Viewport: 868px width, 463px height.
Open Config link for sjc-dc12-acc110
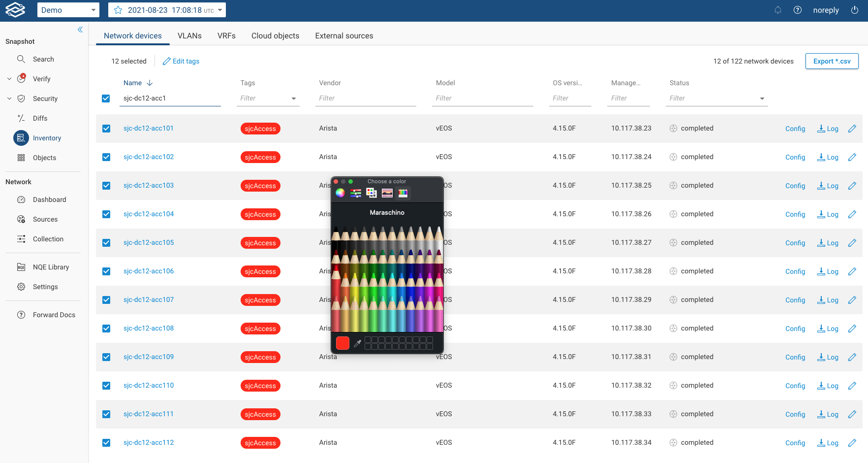point(795,386)
